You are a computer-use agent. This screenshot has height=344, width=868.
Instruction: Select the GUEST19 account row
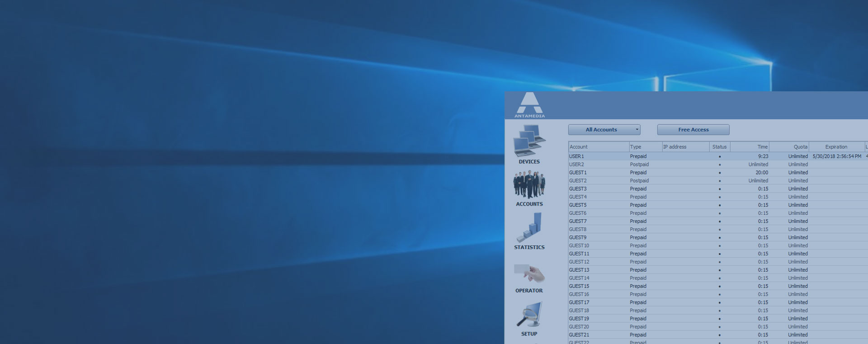coord(718,319)
